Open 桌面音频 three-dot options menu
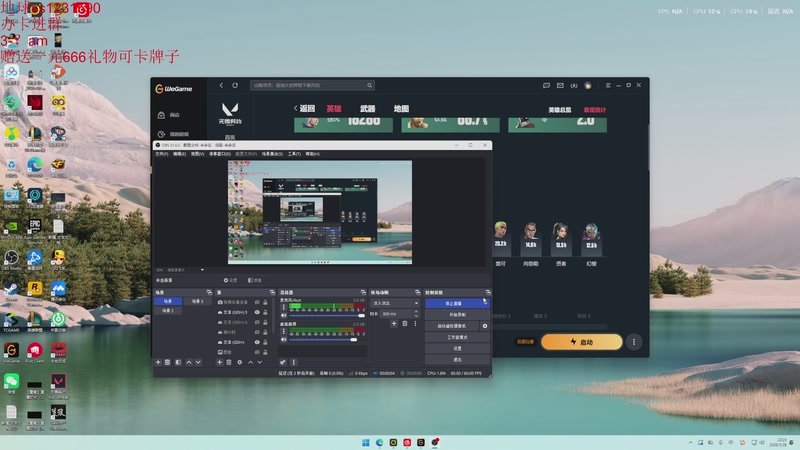 [284, 331]
